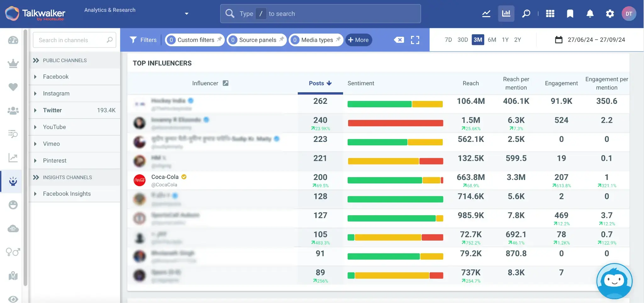Select the 7D date range option

[x=448, y=40]
